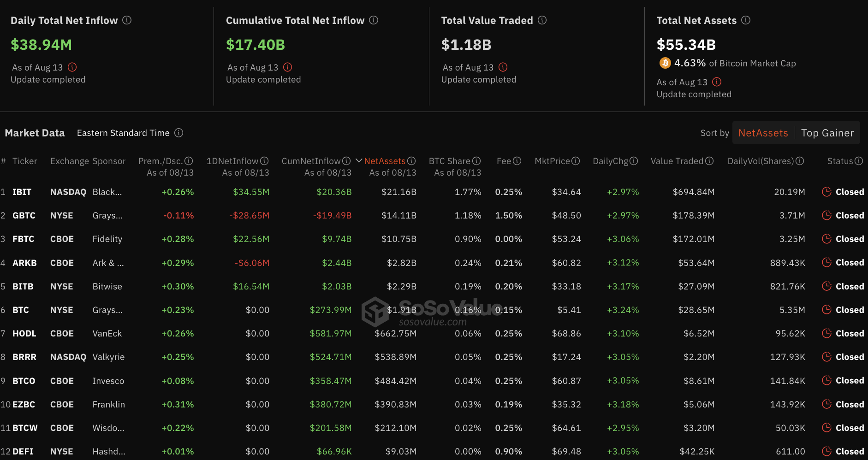
Task: Open info icon beside Cumulative Total Net Inflow
Action: [x=374, y=20]
